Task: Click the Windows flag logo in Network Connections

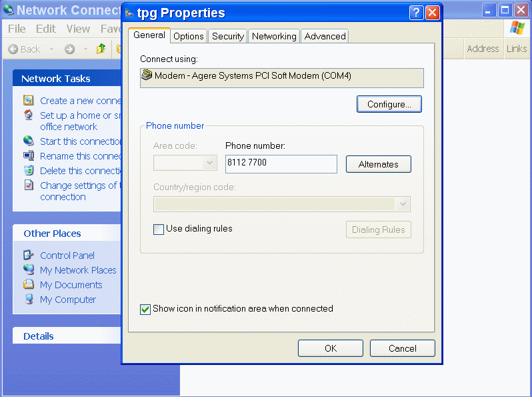Action: pyautogui.click(x=517, y=28)
